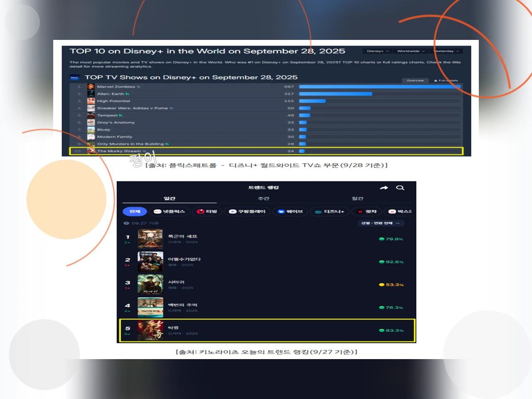
Task: Open the Worldwide region dropdown
Action: pos(411,51)
